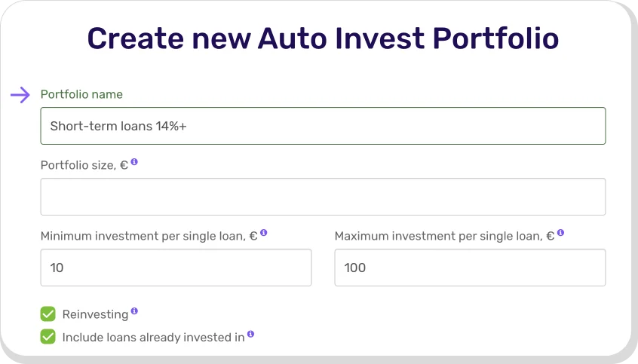Click the purple arrow beside Portfolio name
Screen dimensions: 638x364
(20, 94)
